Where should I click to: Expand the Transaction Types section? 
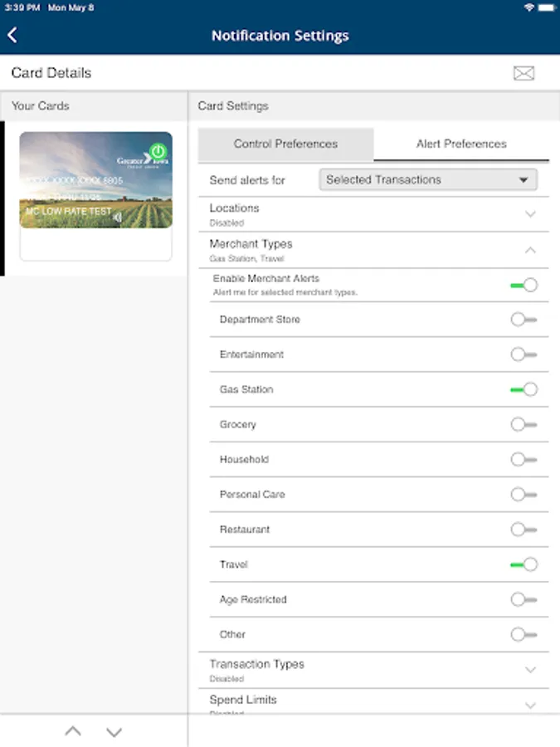[x=531, y=670]
